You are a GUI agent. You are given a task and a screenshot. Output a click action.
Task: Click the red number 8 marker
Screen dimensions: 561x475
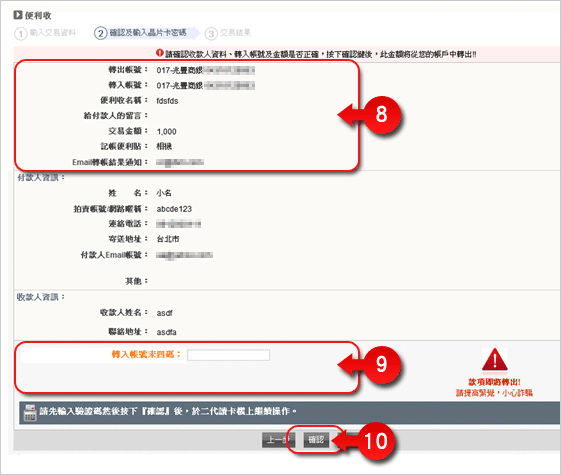click(381, 115)
